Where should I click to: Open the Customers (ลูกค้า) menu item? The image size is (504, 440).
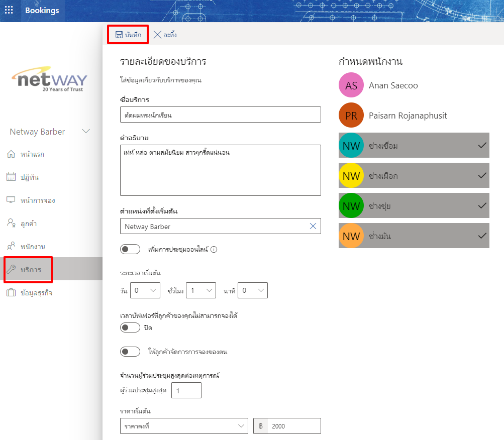click(28, 223)
